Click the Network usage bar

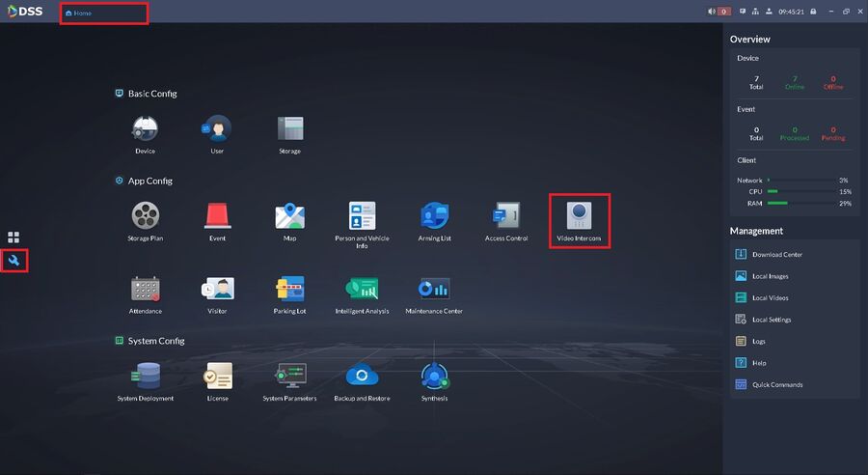[x=801, y=181]
